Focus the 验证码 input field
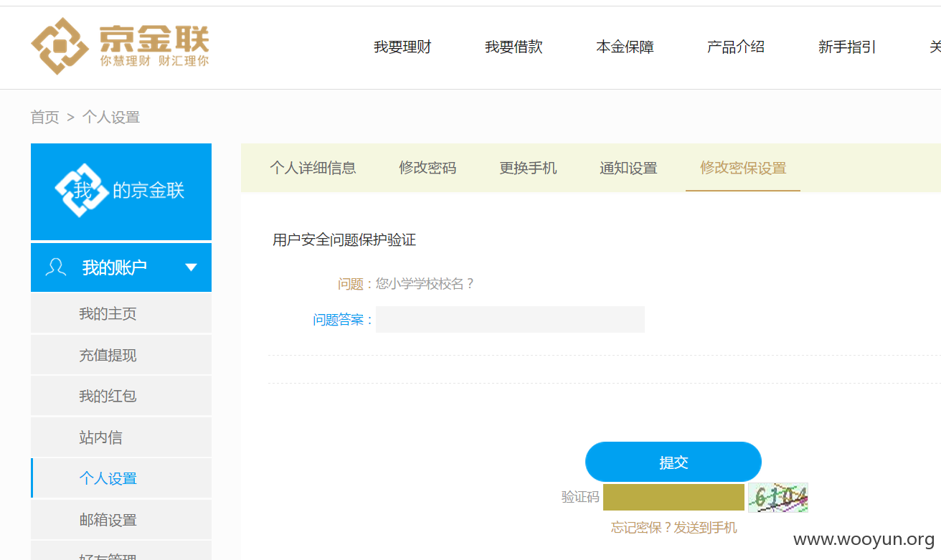941x560 pixels. pos(673,497)
